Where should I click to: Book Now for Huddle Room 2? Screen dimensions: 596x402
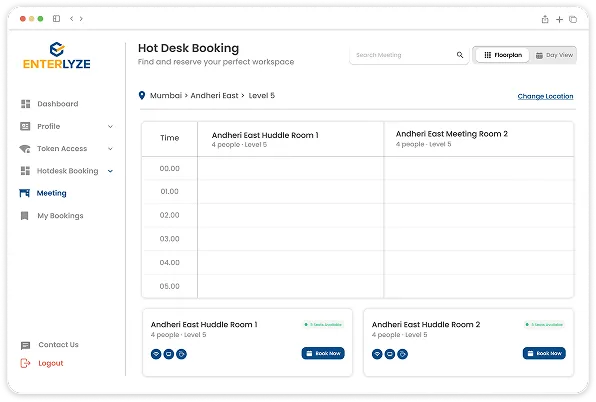(x=544, y=353)
